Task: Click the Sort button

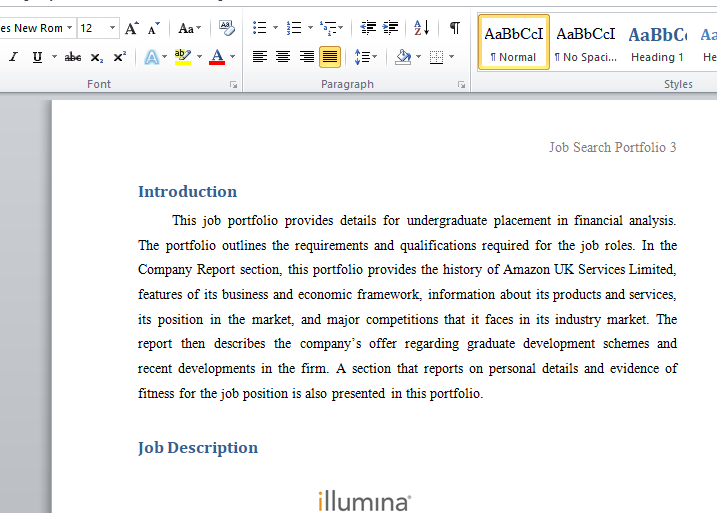Action: pyautogui.click(x=422, y=28)
